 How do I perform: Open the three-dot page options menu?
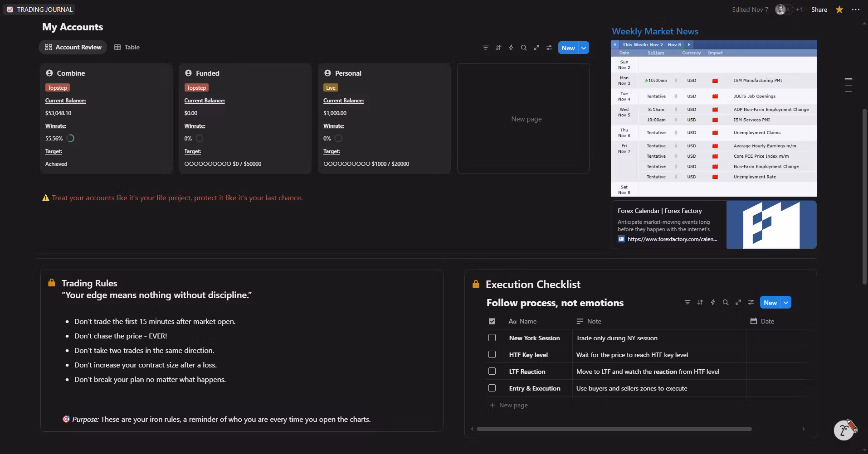click(856, 10)
